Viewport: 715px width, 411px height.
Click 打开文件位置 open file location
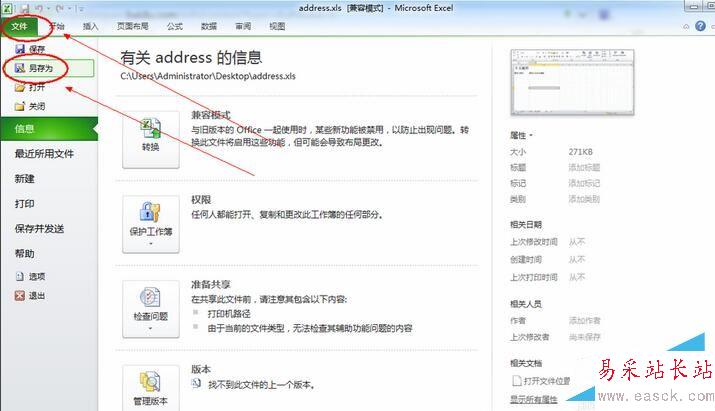click(x=541, y=381)
